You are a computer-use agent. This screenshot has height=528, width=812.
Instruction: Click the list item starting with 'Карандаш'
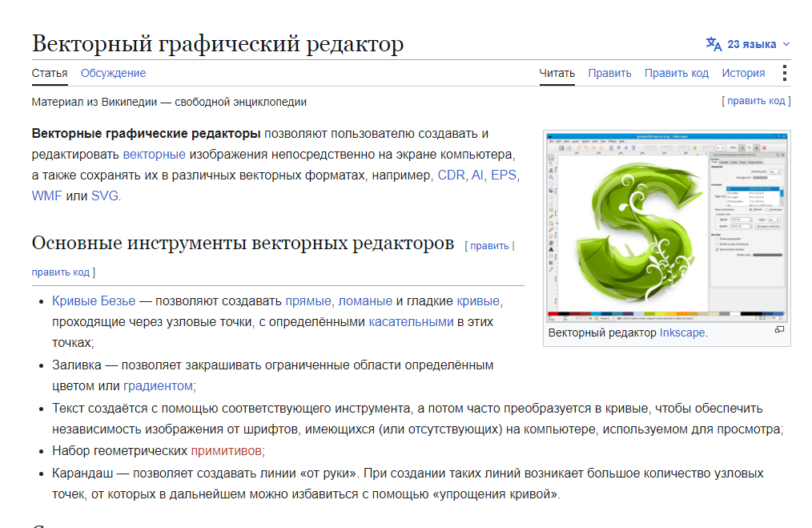408,484
